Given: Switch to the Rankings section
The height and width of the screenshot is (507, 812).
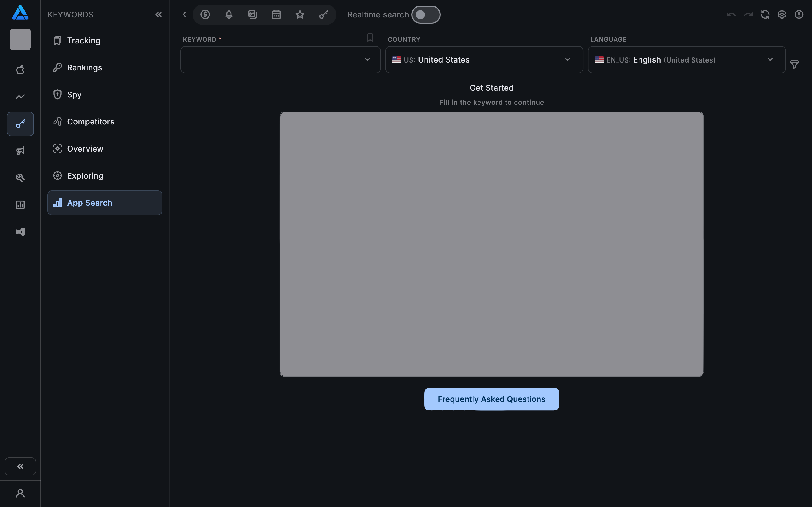Looking at the screenshot, I should click(x=85, y=67).
